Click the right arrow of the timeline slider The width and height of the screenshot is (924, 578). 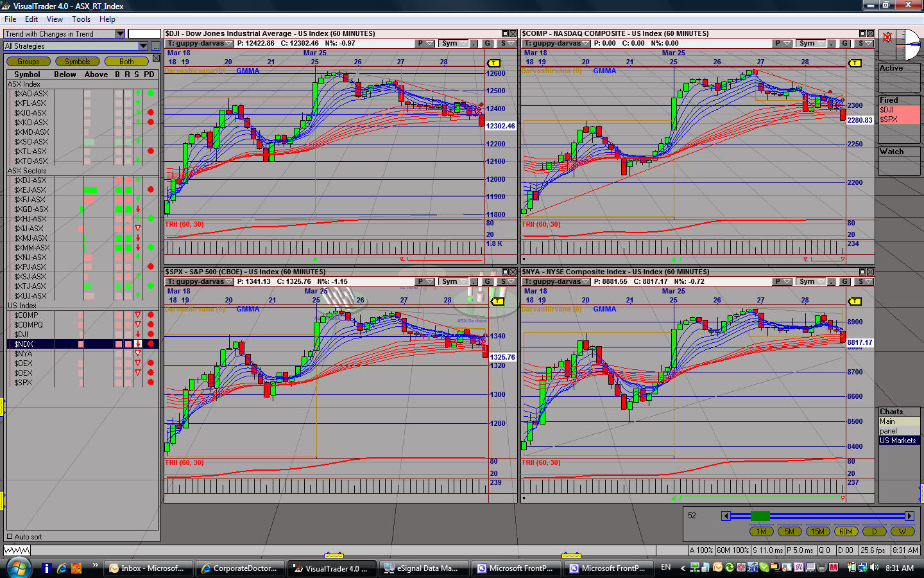pos(909,516)
